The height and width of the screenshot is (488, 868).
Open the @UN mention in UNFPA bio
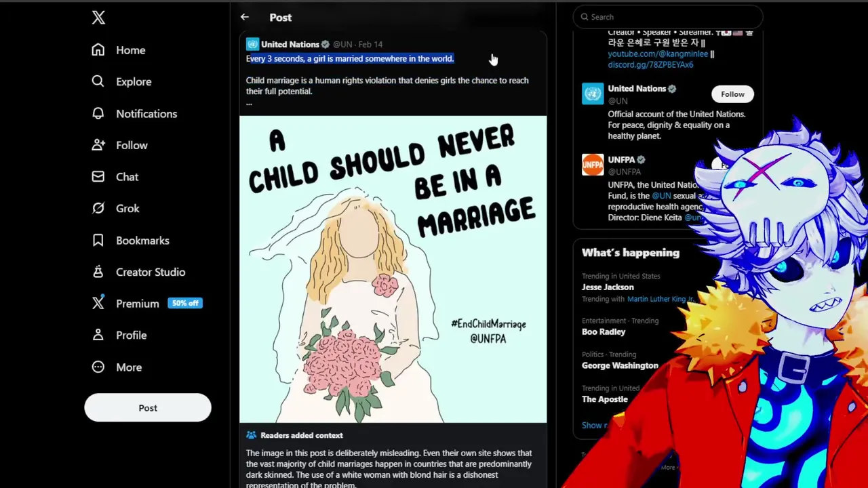tap(661, 196)
